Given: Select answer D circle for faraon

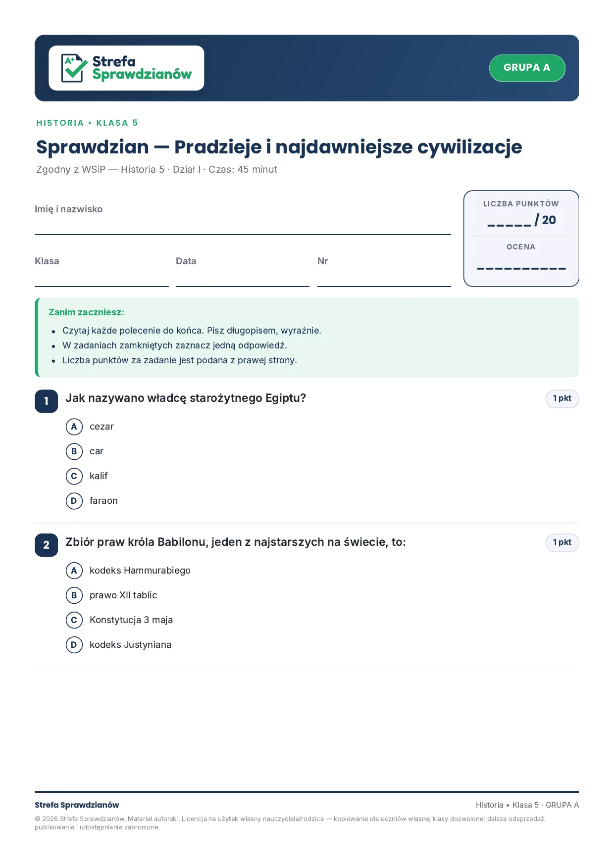Looking at the screenshot, I should coord(74,501).
